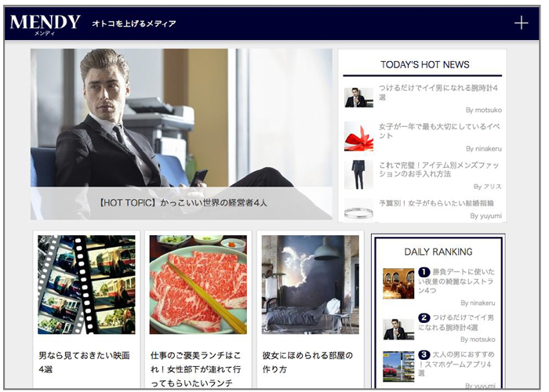
Task: Click author By ninakeru in Hot News
Action: (484, 149)
